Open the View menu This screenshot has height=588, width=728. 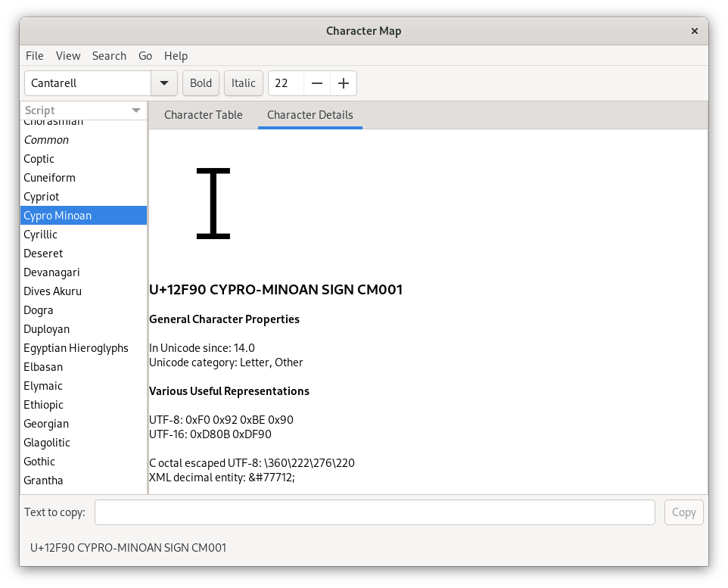pyautogui.click(x=68, y=56)
